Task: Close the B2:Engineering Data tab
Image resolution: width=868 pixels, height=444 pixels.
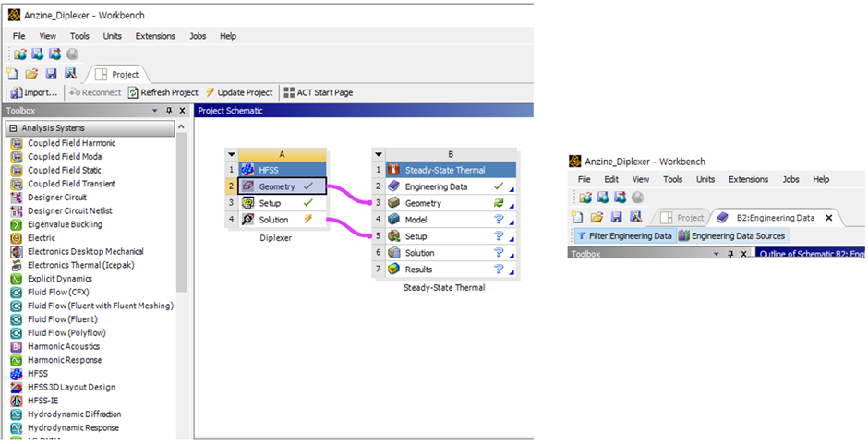Action: pyautogui.click(x=828, y=218)
